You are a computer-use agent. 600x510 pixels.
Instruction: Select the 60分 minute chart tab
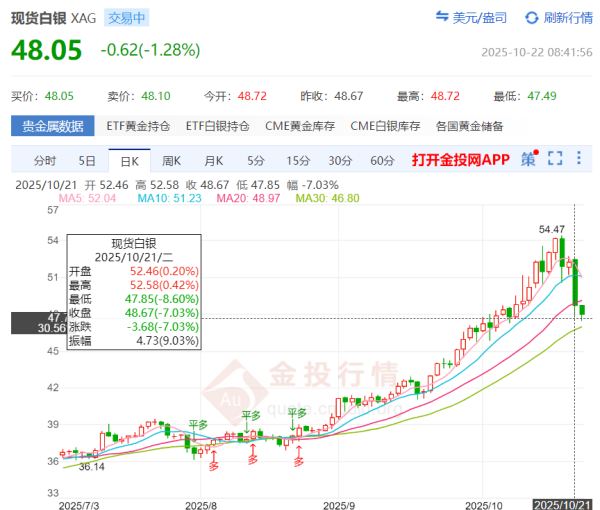(381, 160)
